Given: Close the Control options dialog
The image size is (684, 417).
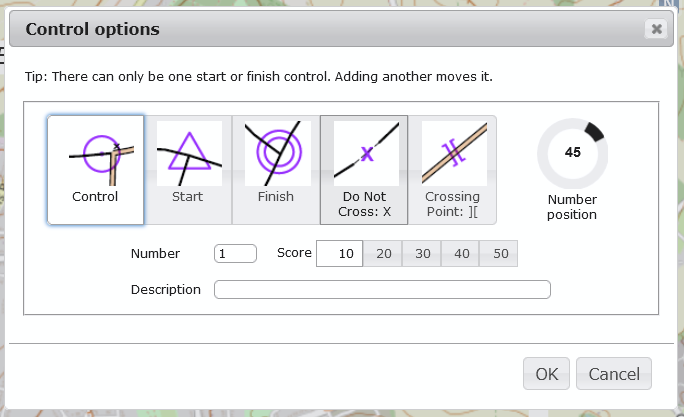Looking at the screenshot, I should pyautogui.click(x=656, y=29).
